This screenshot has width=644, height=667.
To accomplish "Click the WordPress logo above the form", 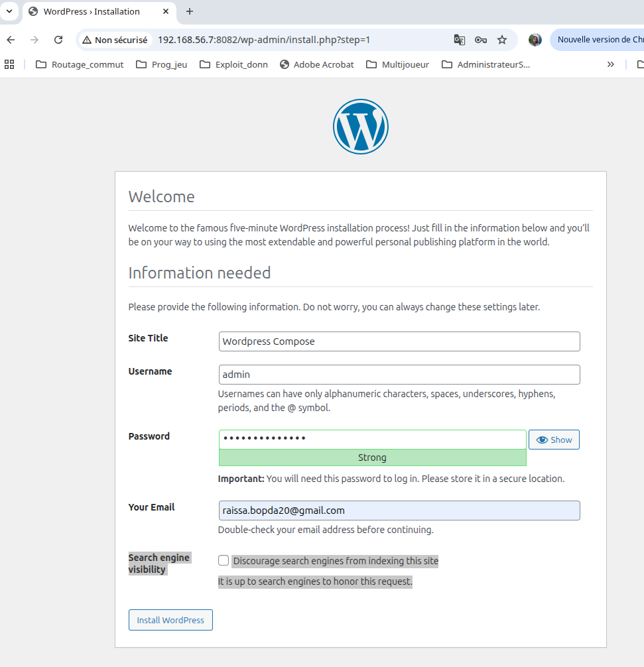I will point(360,126).
